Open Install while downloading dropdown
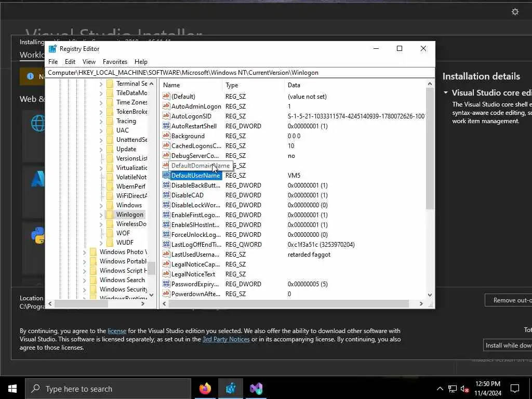 [x=508, y=345]
